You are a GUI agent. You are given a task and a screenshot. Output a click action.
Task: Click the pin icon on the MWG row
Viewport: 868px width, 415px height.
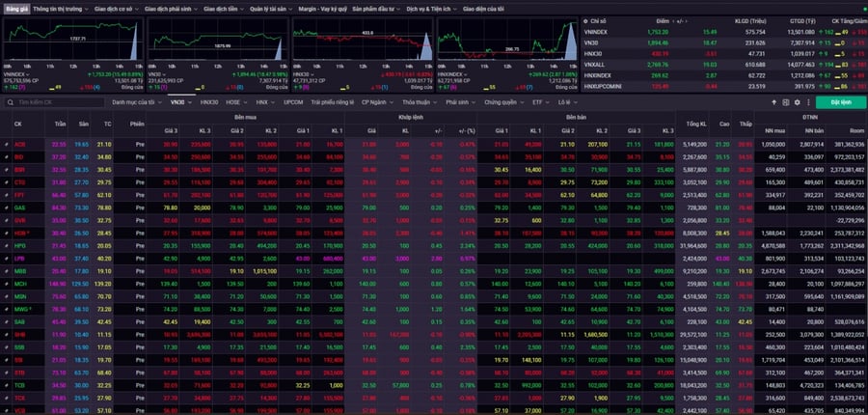[7, 309]
